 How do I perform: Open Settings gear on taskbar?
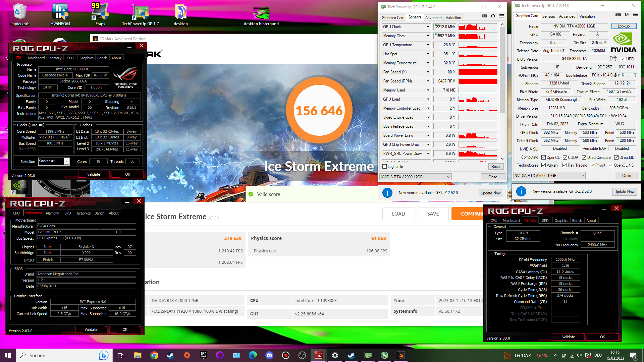pos(335,355)
